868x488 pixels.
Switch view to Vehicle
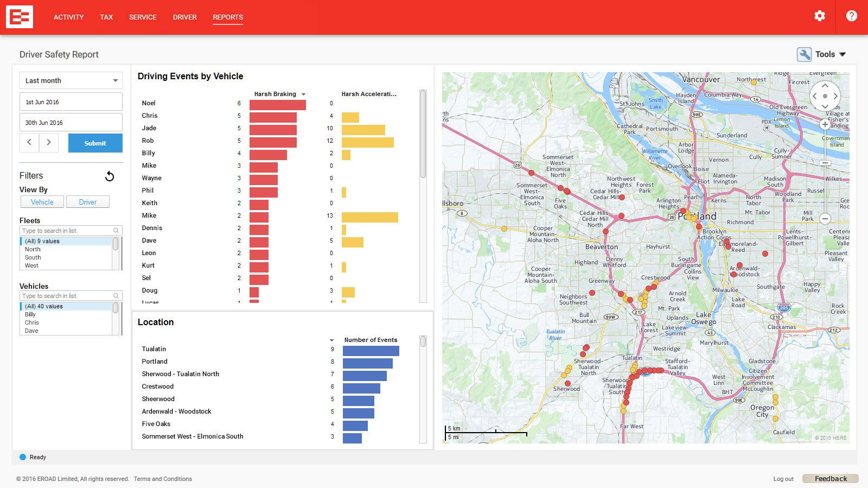[x=42, y=202]
